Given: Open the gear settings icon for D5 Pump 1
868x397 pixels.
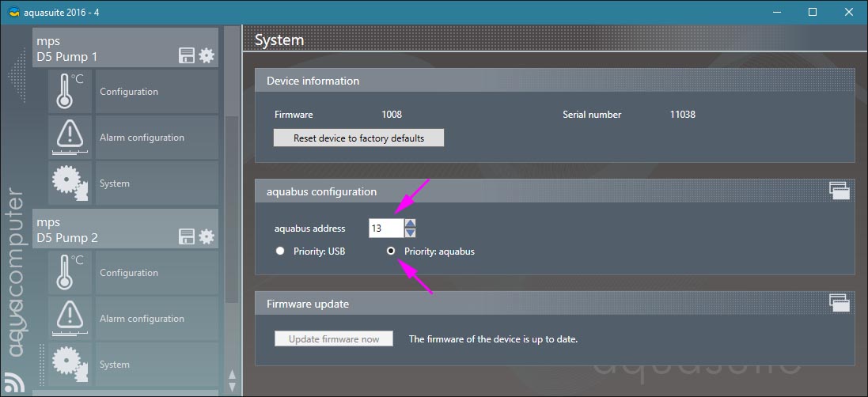Looking at the screenshot, I should 207,55.
